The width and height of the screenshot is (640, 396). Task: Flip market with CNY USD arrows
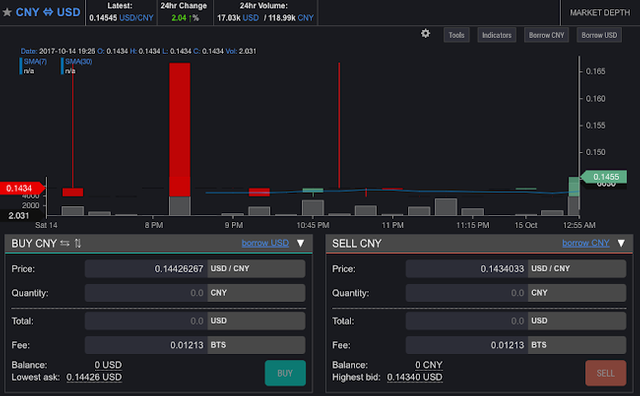(x=48, y=12)
